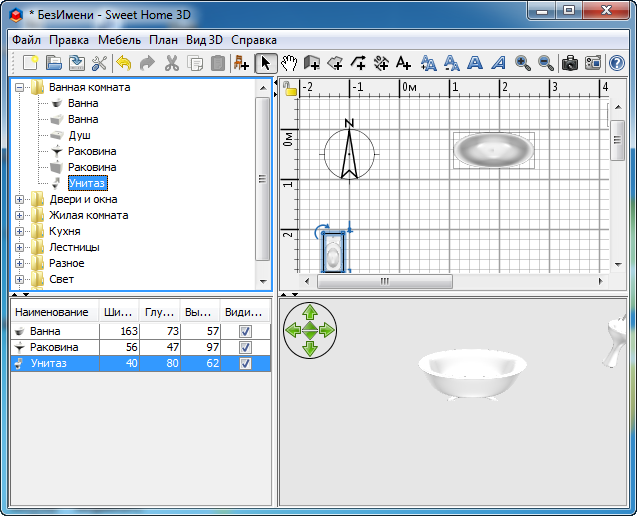637x516 pixels.
Task: Expand the Двери и окна folder
Action: (x=19, y=199)
